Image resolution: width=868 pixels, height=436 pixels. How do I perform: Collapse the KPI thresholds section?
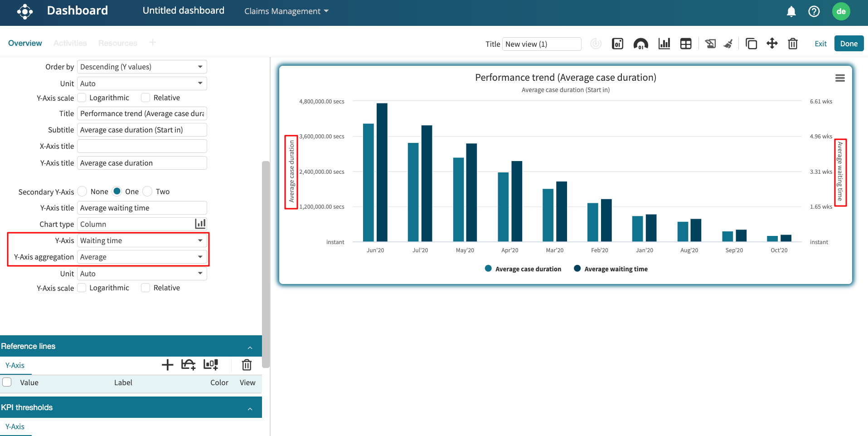250,408
